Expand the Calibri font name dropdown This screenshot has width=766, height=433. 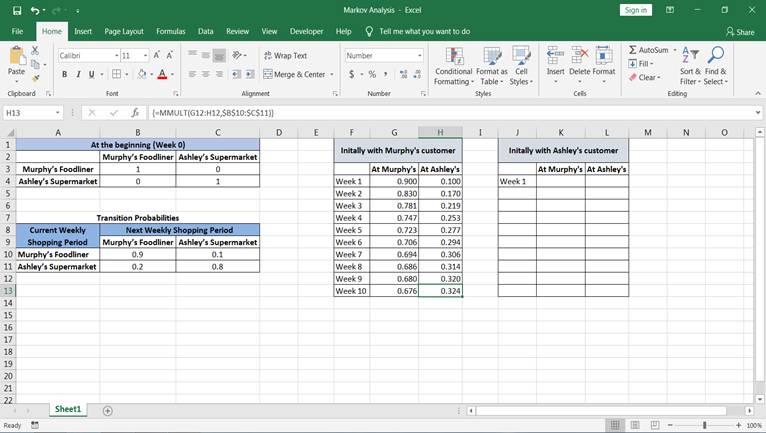[x=116, y=56]
